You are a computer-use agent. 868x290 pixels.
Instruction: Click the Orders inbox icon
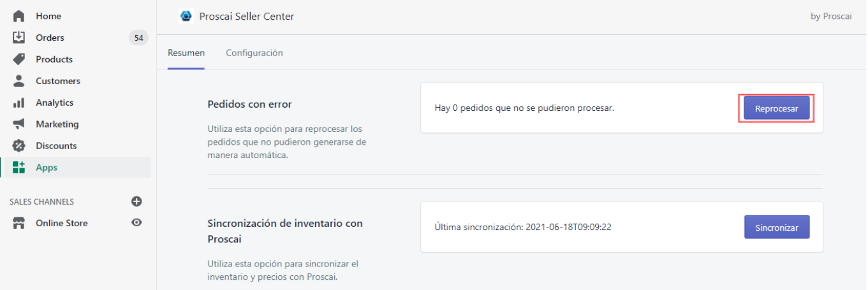point(18,38)
